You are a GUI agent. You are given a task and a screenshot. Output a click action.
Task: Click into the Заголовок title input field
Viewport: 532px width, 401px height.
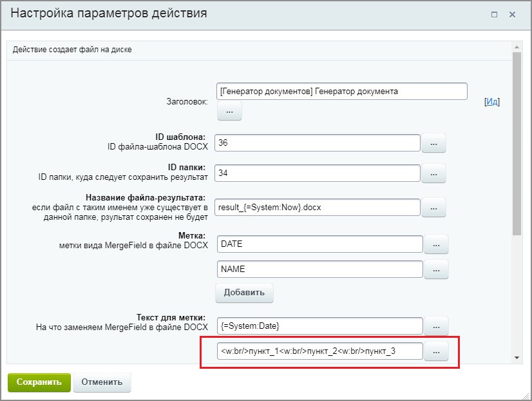pos(341,92)
